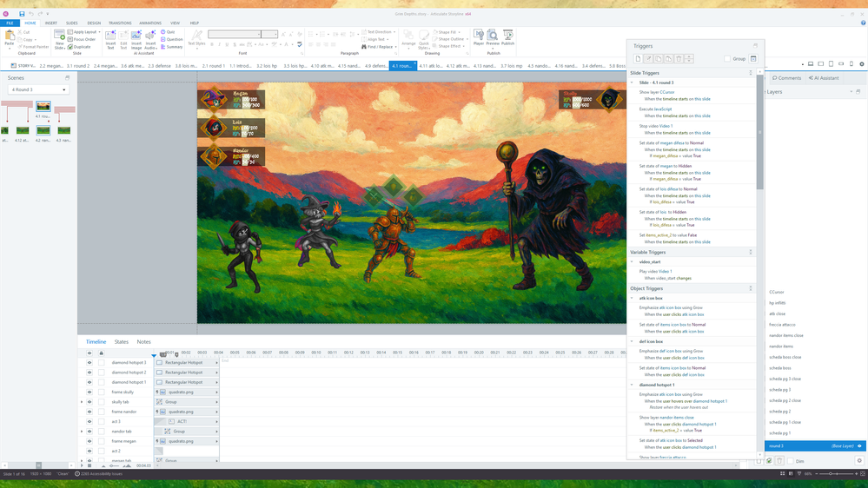Viewport: 868px width, 488px height.
Task: Expand the nandor tab group
Action: click(x=82, y=432)
